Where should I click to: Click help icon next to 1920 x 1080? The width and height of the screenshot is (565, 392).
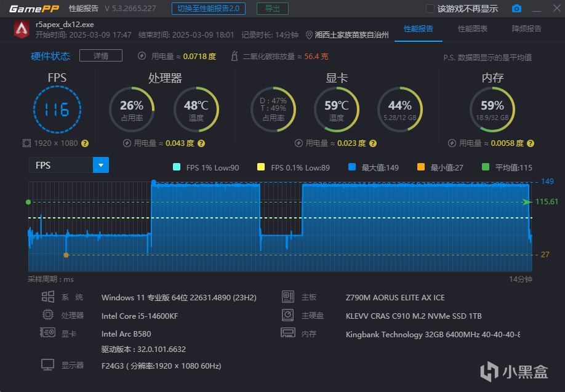[x=85, y=143]
